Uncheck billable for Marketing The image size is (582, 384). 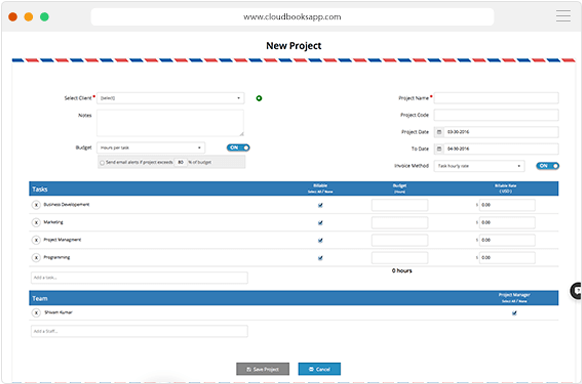point(320,223)
